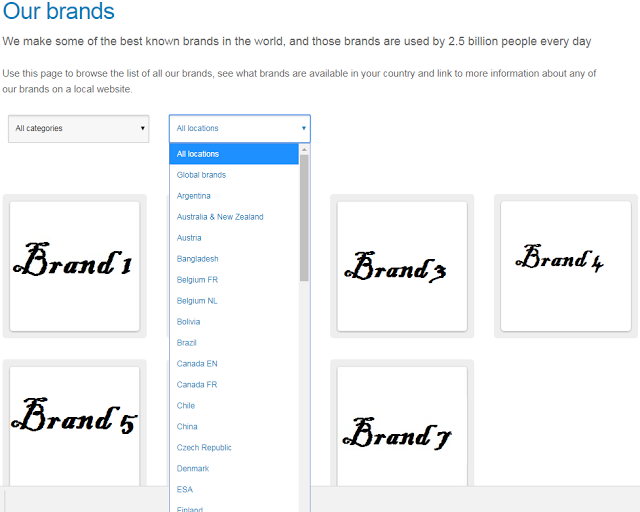640x512 pixels.
Task: Collapse the All locations dropdown field
Action: (x=240, y=129)
